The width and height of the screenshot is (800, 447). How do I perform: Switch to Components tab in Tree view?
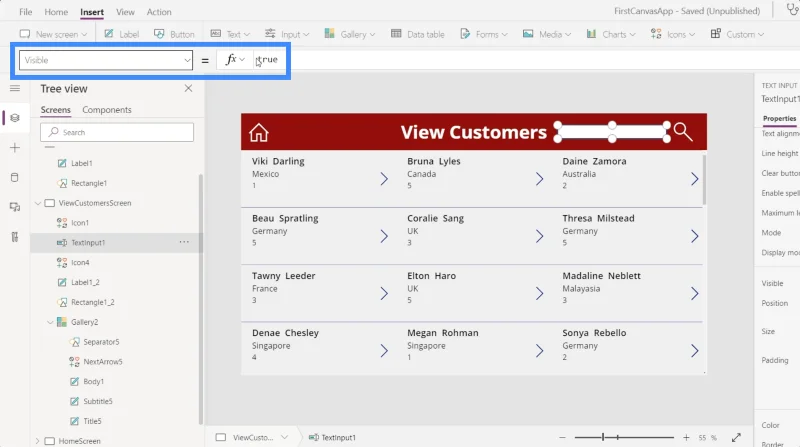(x=107, y=110)
